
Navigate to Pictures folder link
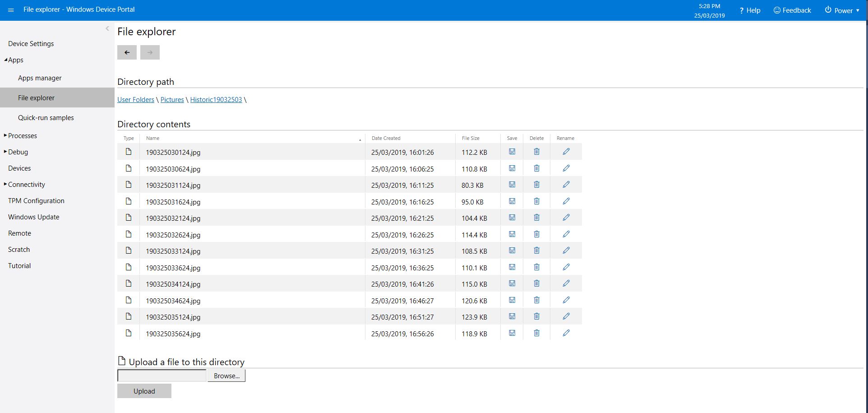coord(172,100)
